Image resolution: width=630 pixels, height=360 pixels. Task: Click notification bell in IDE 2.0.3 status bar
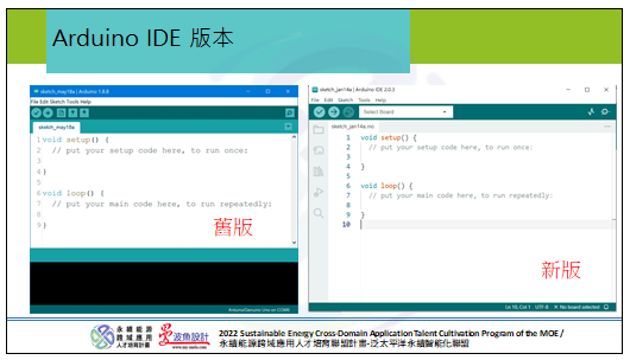click(606, 307)
